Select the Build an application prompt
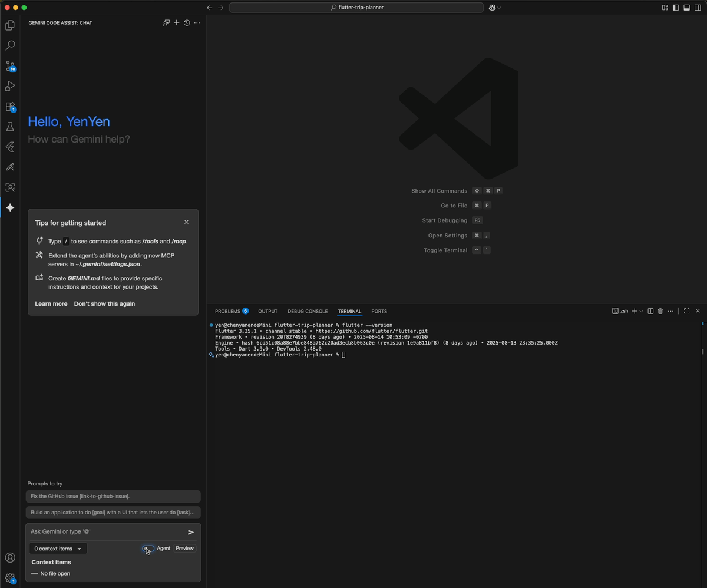Screen dimensions: 707x588 click(x=113, y=513)
